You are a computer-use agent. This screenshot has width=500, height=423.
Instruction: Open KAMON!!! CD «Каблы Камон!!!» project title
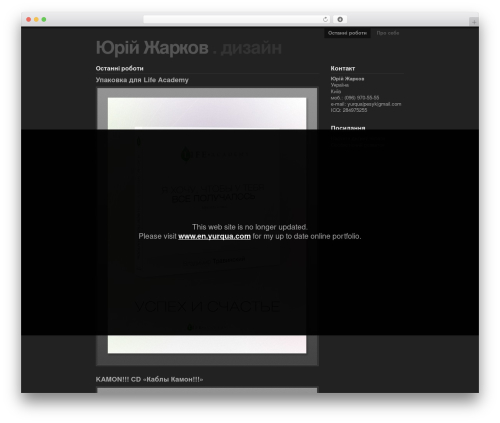tap(149, 379)
